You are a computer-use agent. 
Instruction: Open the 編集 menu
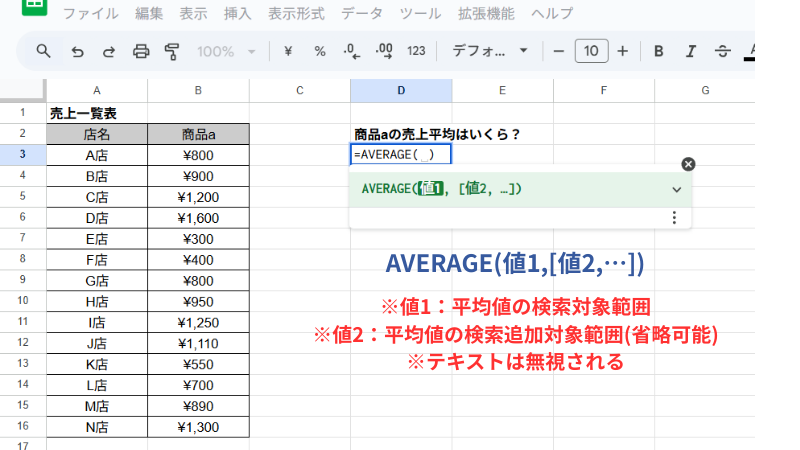pyautogui.click(x=149, y=13)
